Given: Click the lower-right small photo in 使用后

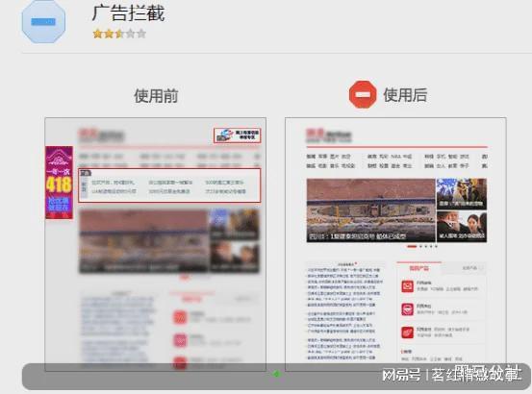Looking at the screenshot, I should [x=462, y=227].
